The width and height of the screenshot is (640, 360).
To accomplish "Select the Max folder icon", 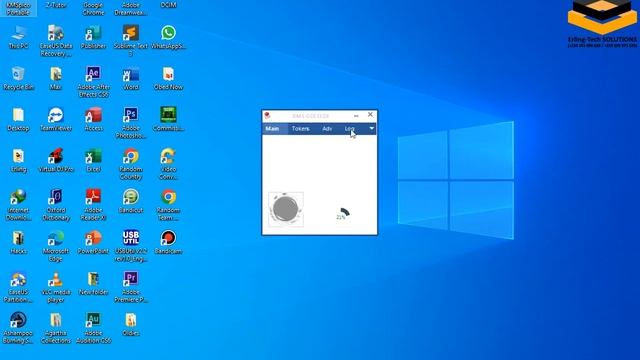I will (56, 79).
